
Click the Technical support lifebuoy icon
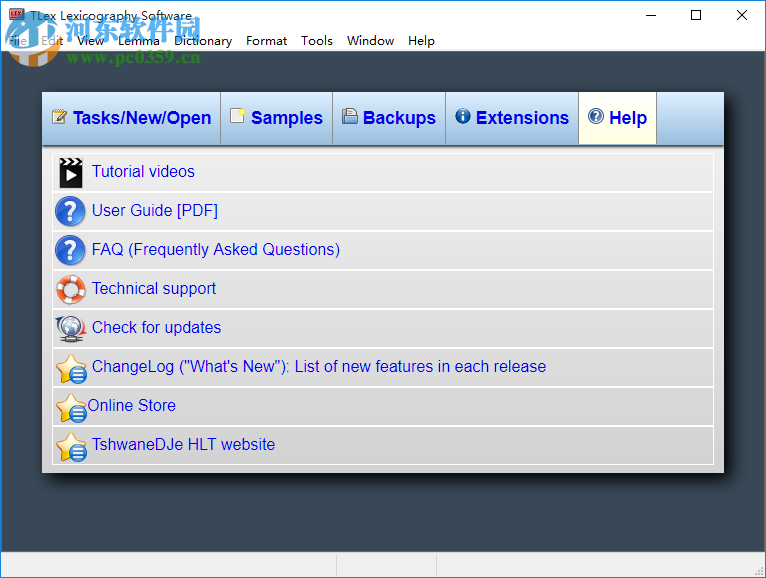click(x=71, y=289)
